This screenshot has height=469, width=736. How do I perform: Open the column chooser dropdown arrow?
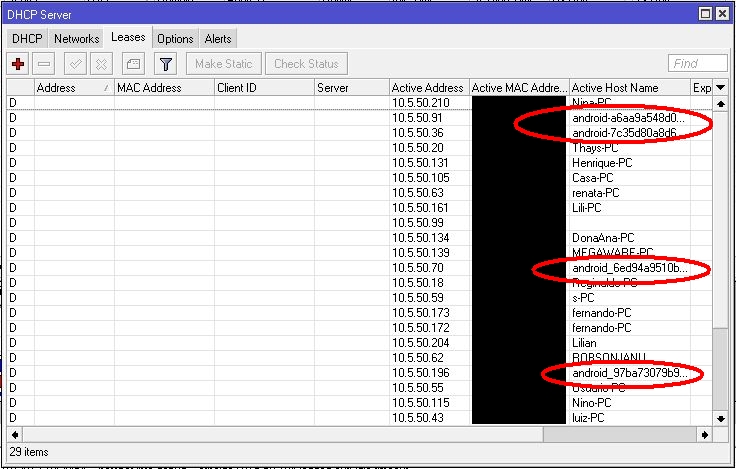721,88
